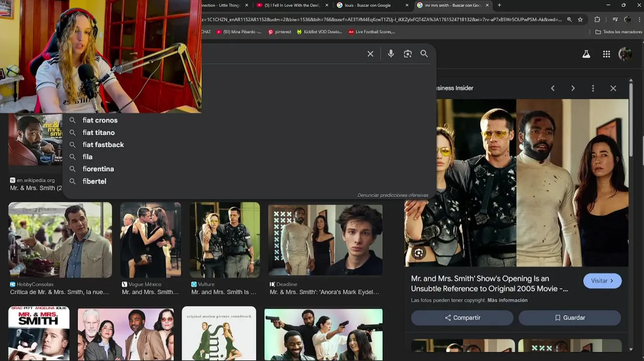
Task: Choose the 'fiat titano' suggestion
Action: tap(98, 132)
